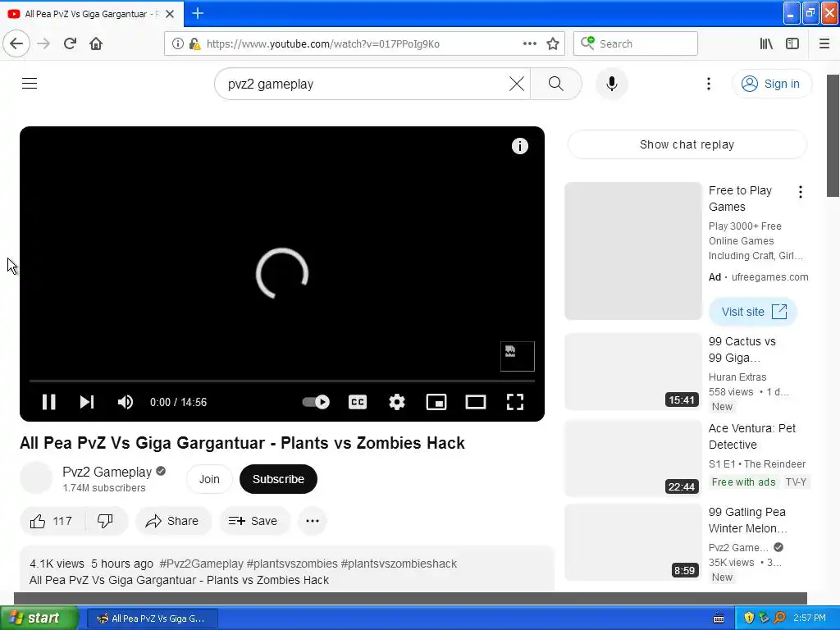Click the keyboard icon in taskbar
The image size is (840, 630).
719,619
